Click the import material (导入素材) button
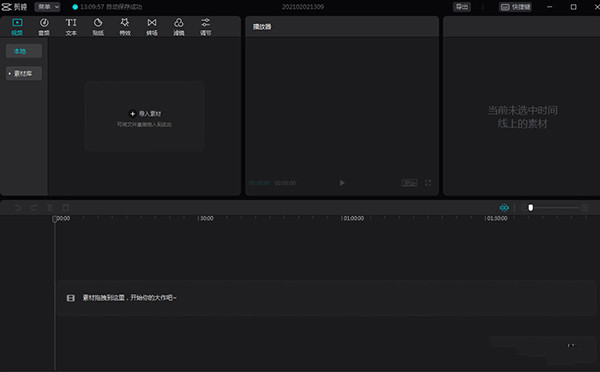This screenshot has width=600, height=372. point(145,114)
